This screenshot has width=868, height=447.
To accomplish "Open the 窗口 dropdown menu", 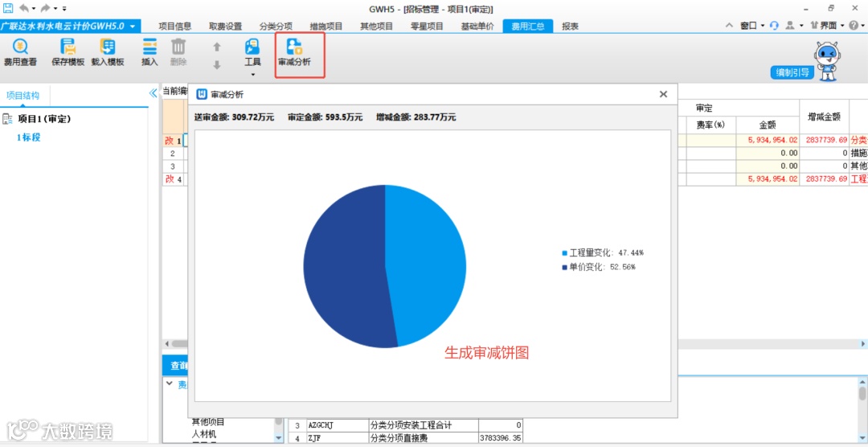I will pos(752,26).
